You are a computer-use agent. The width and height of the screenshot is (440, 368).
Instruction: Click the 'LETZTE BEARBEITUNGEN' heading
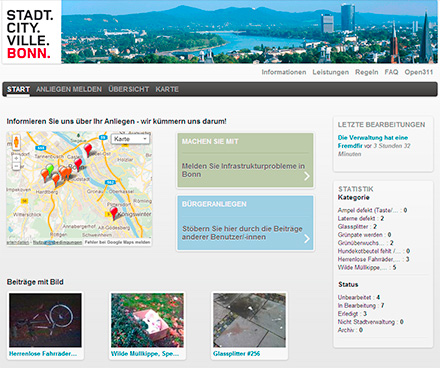point(381,125)
